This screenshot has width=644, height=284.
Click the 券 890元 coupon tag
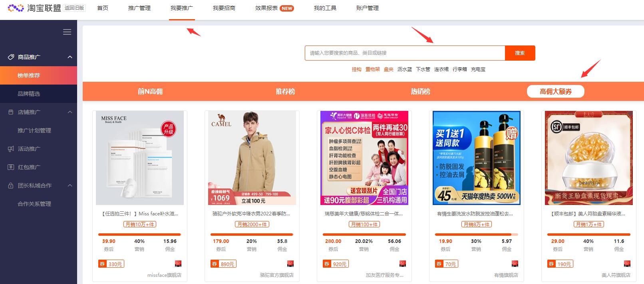tap(223, 264)
